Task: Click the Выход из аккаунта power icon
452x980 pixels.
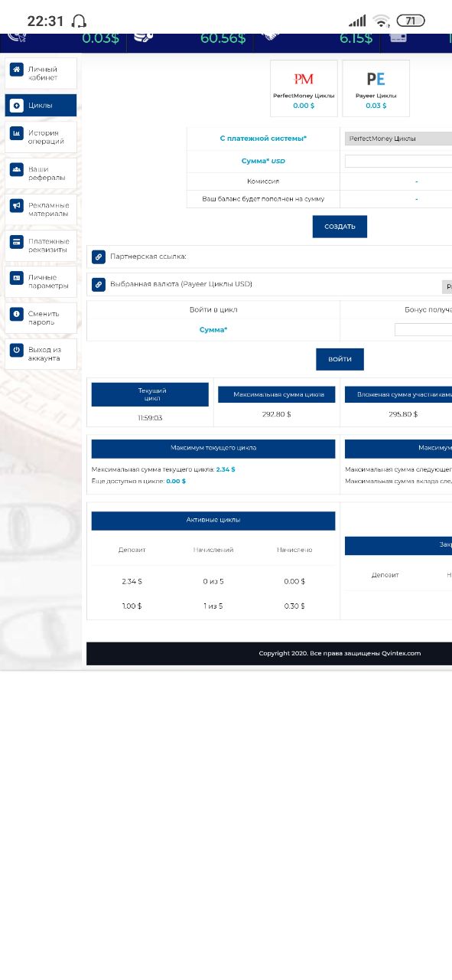Action: [16, 350]
